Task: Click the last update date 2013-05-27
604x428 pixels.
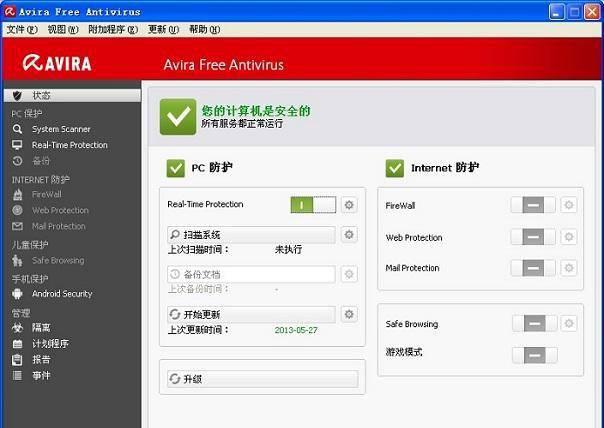Action: (x=296, y=331)
